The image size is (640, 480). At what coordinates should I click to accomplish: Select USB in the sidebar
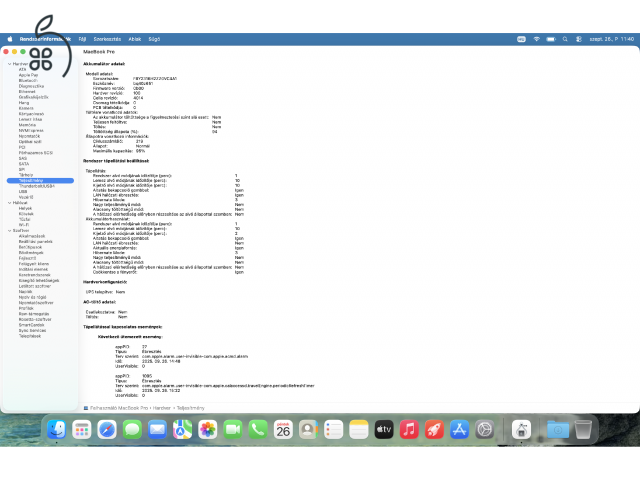[x=23, y=191]
